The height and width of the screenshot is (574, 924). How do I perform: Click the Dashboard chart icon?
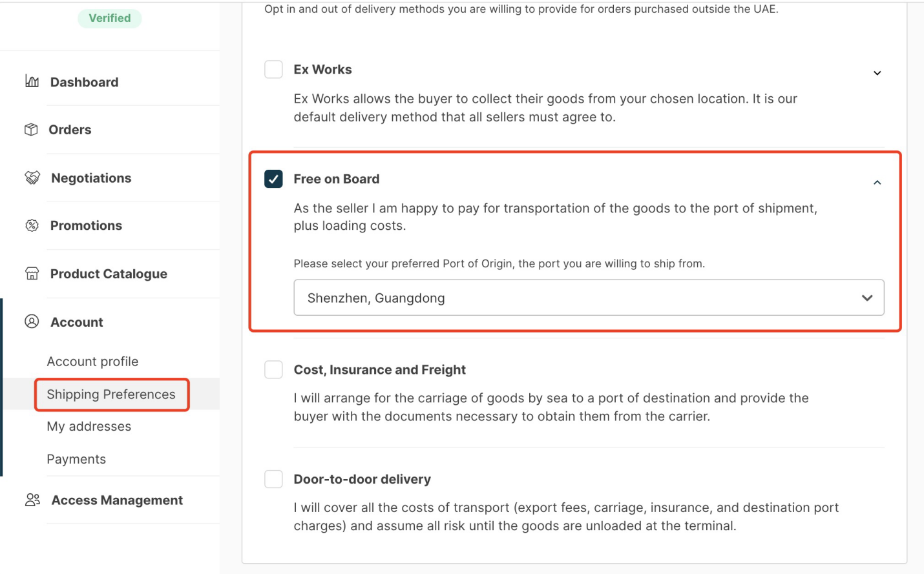tap(32, 81)
